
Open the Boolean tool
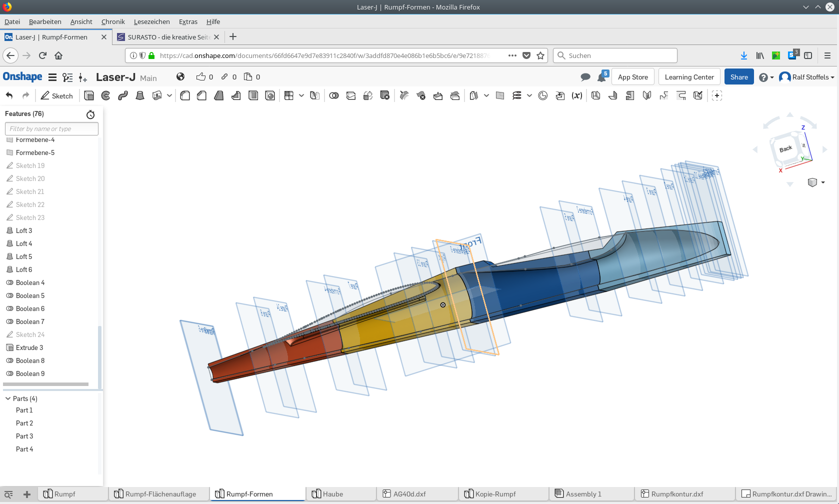pyautogui.click(x=334, y=95)
